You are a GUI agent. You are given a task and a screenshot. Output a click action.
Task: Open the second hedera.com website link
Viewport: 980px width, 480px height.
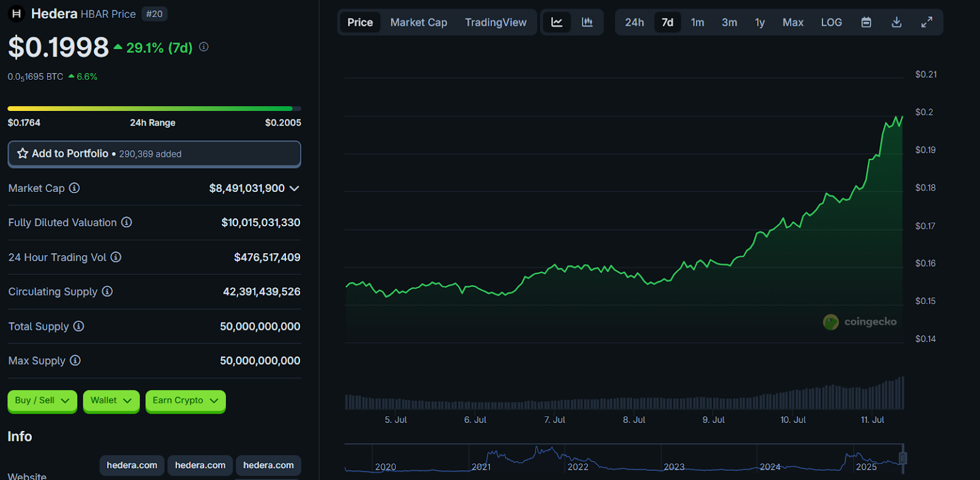[x=200, y=465]
